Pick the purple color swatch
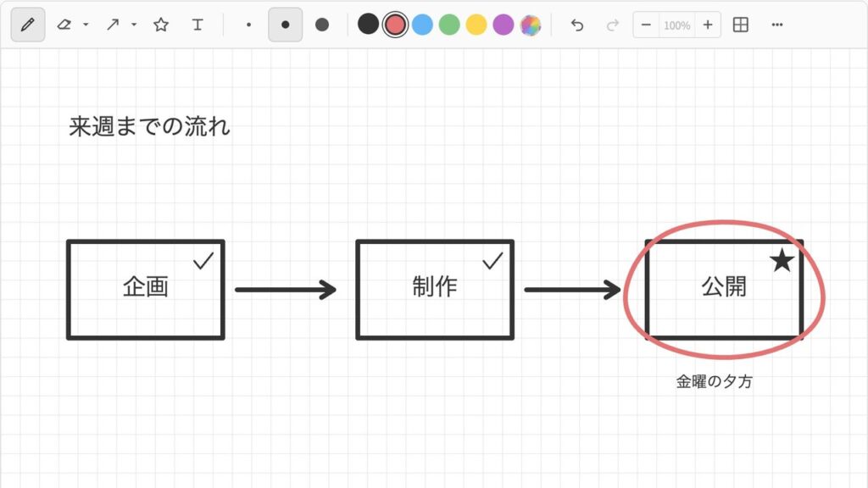The height and width of the screenshot is (488, 868). coord(504,25)
